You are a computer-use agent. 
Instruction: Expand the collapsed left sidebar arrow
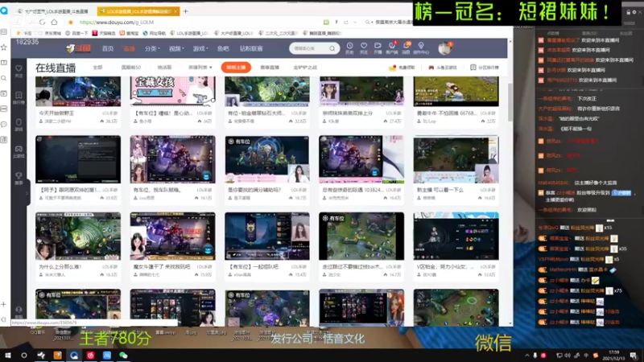pos(27,192)
